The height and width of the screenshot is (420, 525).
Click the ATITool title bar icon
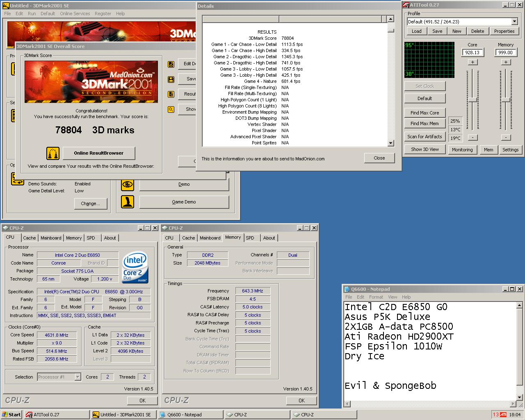[406, 5]
